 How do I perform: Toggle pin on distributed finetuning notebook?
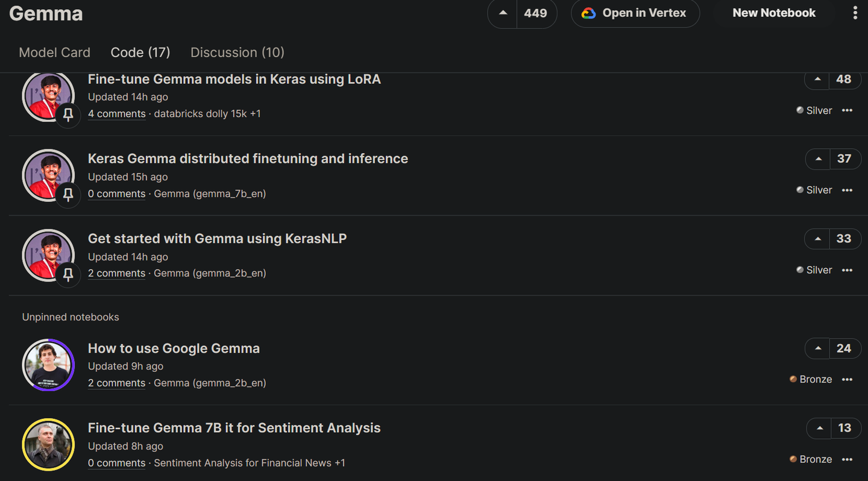click(68, 194)
